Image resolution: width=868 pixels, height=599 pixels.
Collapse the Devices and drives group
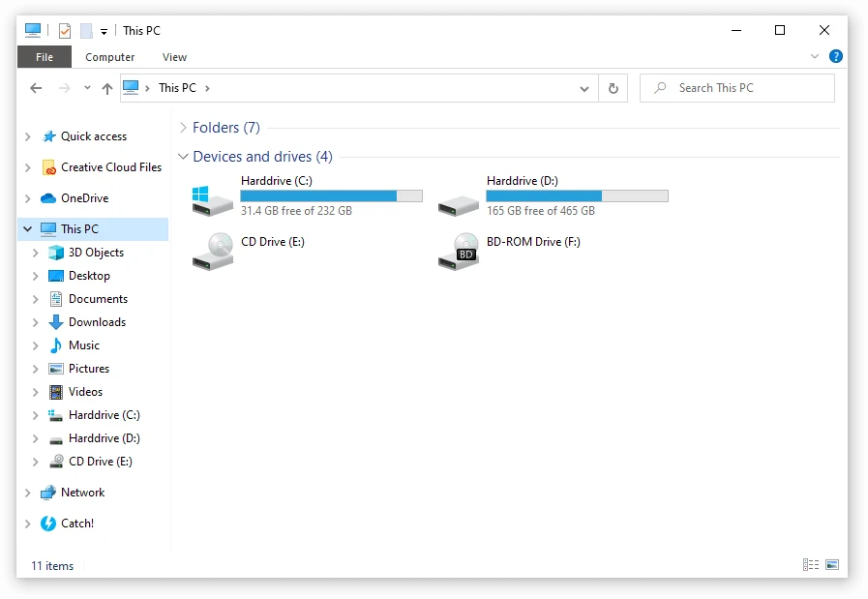point(183,157)
